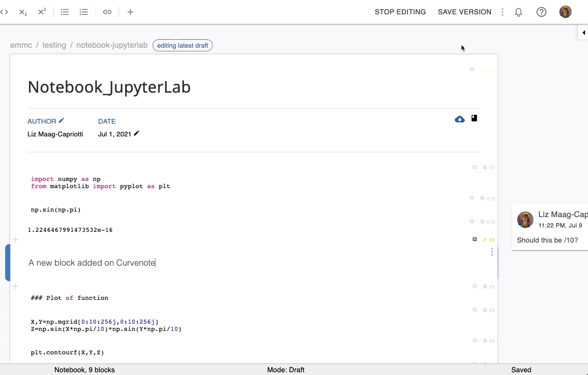Edit the author with the pencil icon
588x375 pixels.
click(61, 120)
